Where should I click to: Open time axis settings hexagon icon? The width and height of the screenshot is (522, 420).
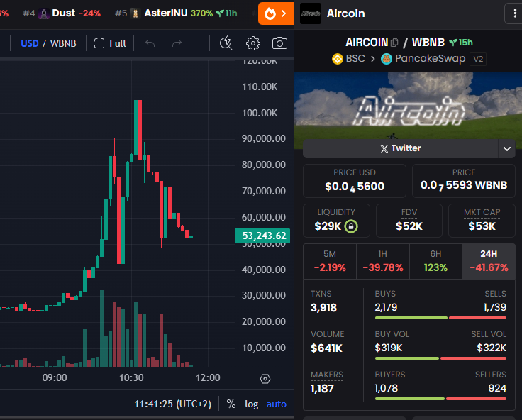(x=265, y=379)
